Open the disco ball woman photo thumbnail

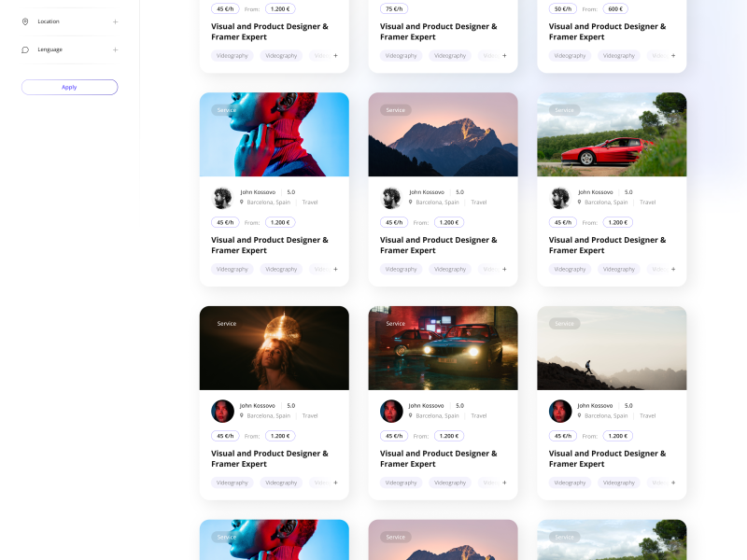click(275, 348)
